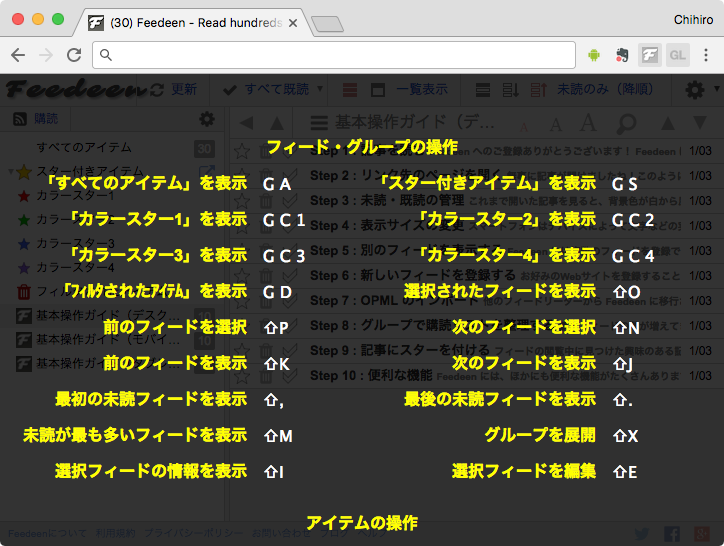Click the Android robot extension icon

(595, 55)
